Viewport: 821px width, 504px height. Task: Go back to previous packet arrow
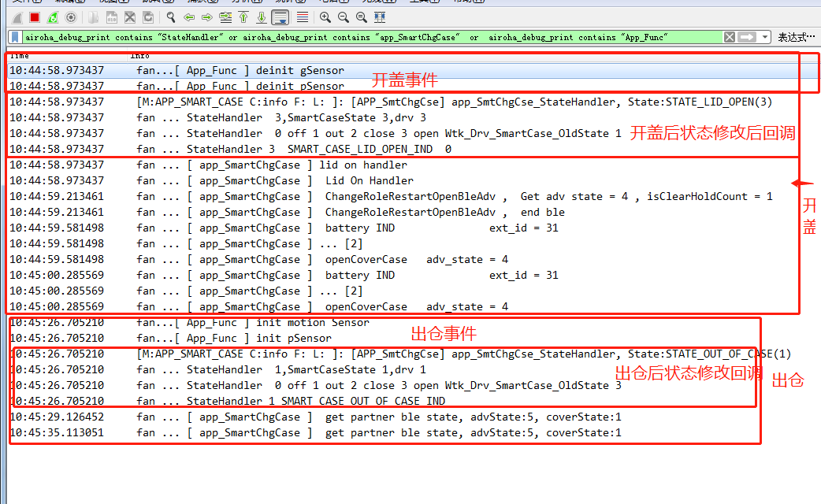pos(189,18)
